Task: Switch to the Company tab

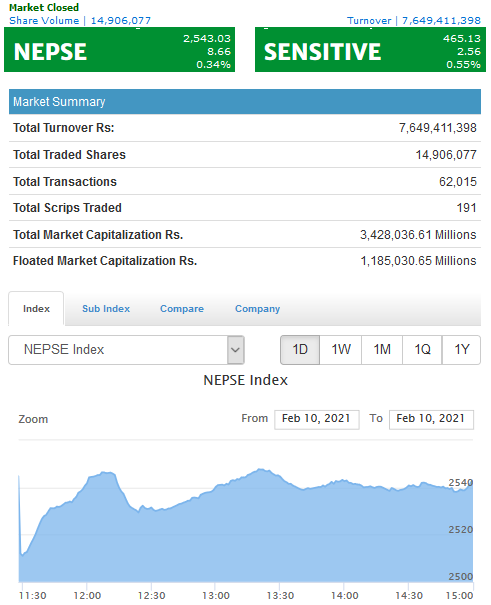Action: pos(258,309)
